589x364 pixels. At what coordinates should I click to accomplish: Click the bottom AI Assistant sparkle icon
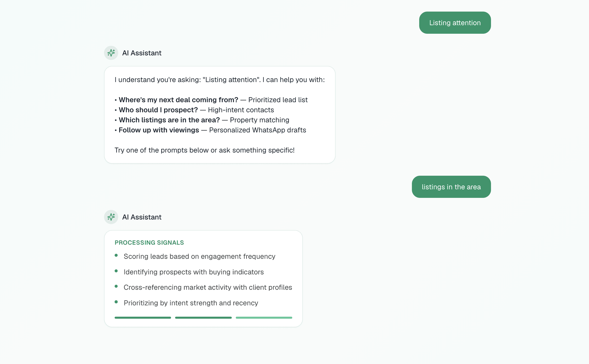[111, 217]
